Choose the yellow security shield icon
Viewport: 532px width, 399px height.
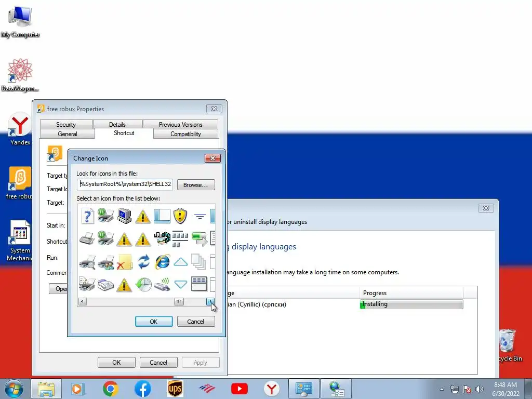coord(180,216)
